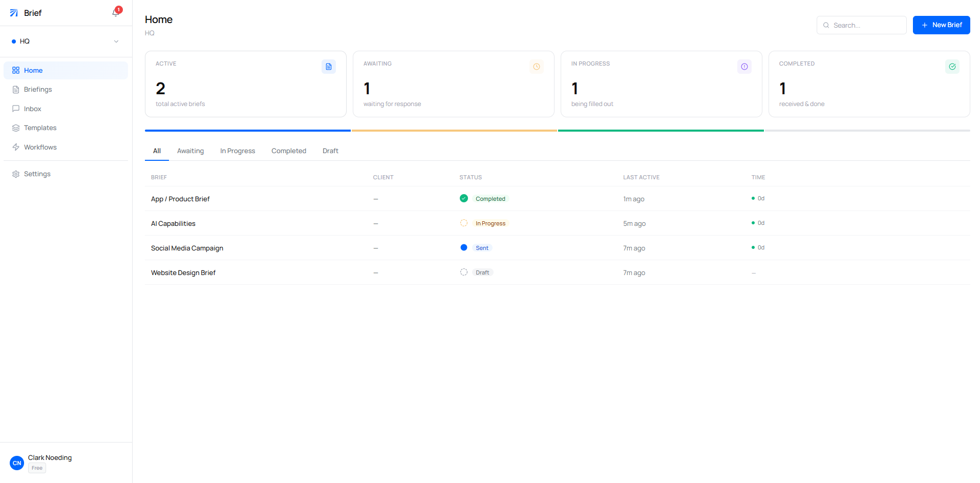Switch to the Awaiting tab
980x483 pixels.
coord(190,151)
